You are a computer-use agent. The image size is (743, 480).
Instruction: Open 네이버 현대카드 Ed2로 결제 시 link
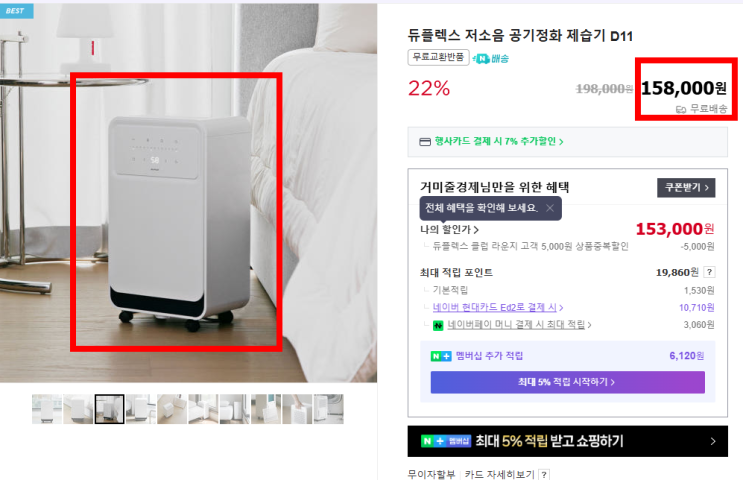point(498,308)
